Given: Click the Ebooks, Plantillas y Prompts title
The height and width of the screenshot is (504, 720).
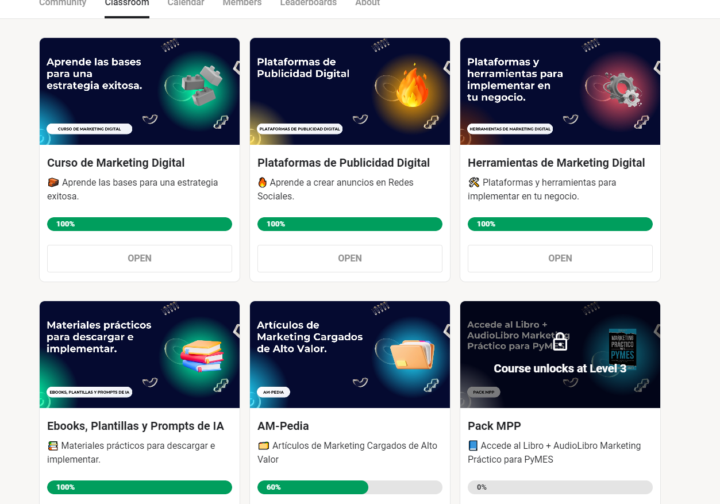Looking at the screenshot, I should pyautogui.click(x=135, y=426).
